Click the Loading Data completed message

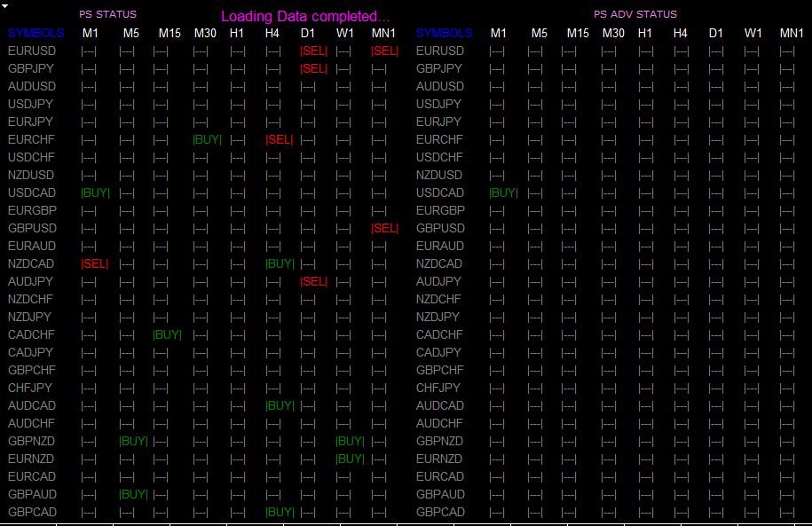(x=304, y=17)
